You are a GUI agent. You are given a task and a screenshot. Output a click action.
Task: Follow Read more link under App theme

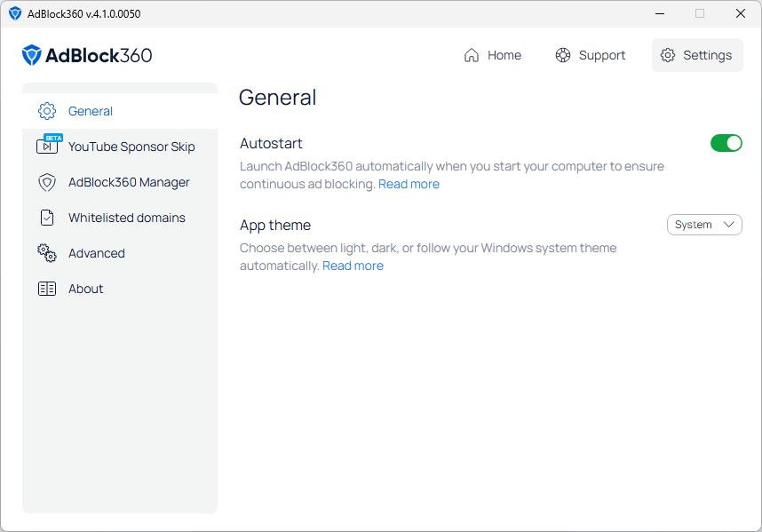tap(353, 266)
